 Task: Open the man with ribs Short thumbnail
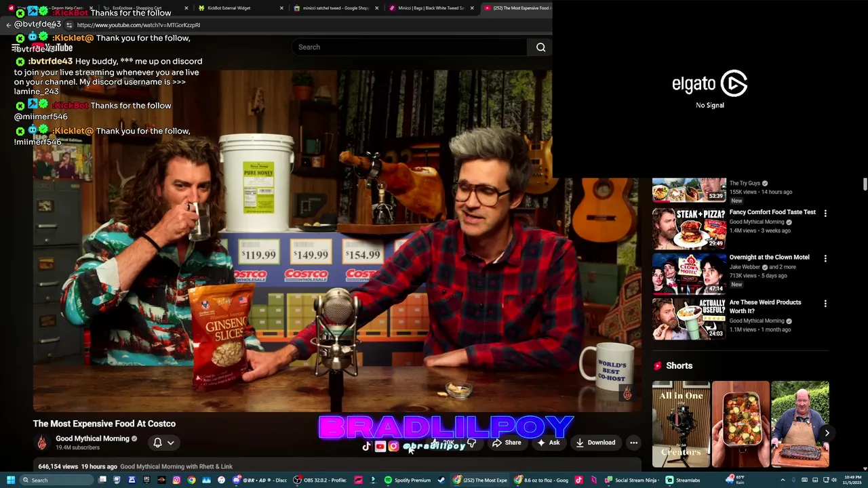(x=800, y=424)
